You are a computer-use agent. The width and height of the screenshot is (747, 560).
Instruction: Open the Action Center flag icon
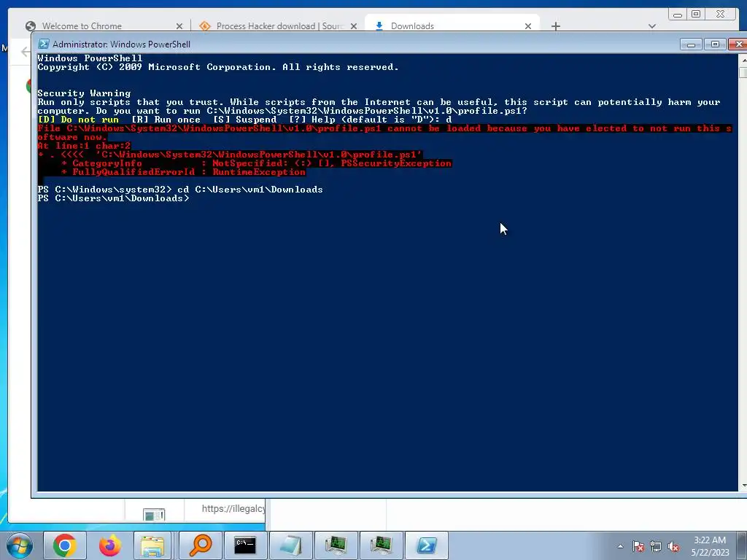coord(638,546)
